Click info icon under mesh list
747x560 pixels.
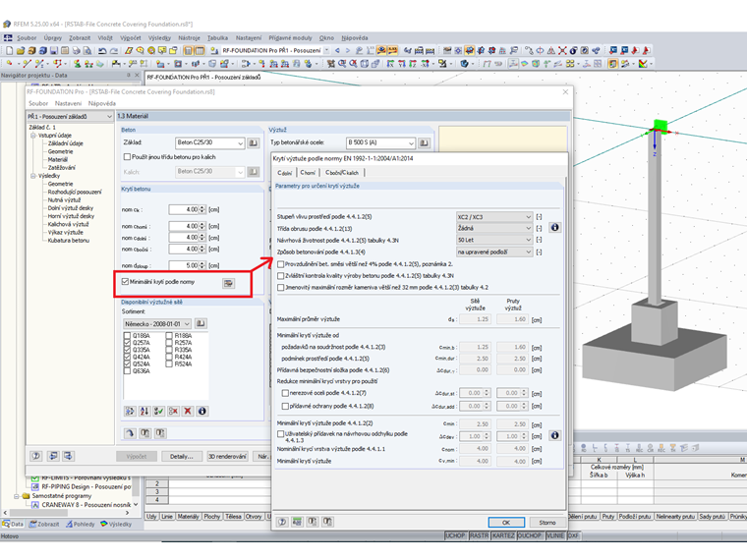click(202, 411)
